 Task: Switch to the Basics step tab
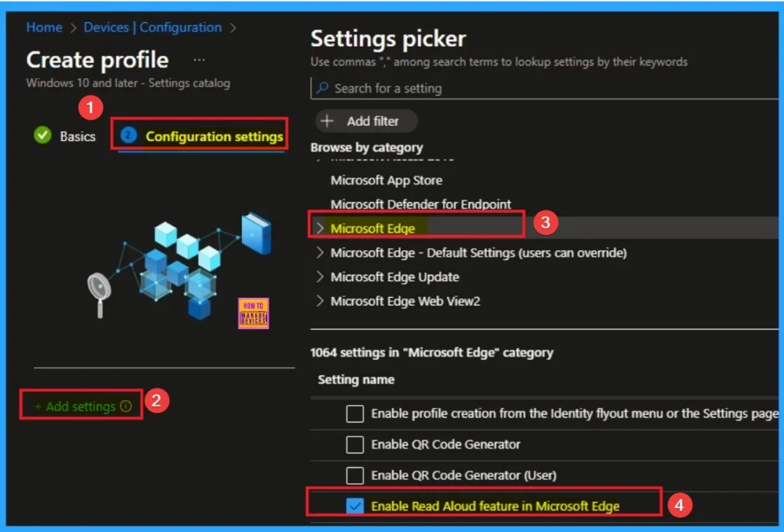[77, 136]
